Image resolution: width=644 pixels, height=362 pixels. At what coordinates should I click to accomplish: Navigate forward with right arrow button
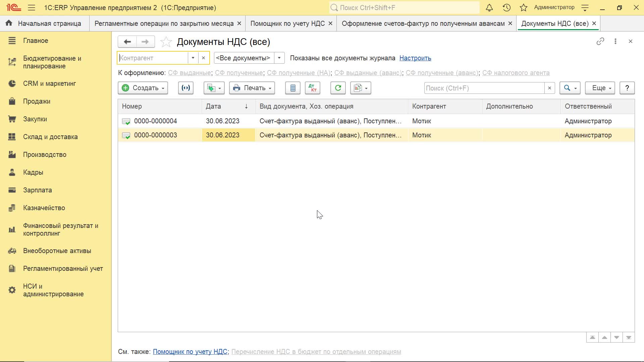point(145,42)
